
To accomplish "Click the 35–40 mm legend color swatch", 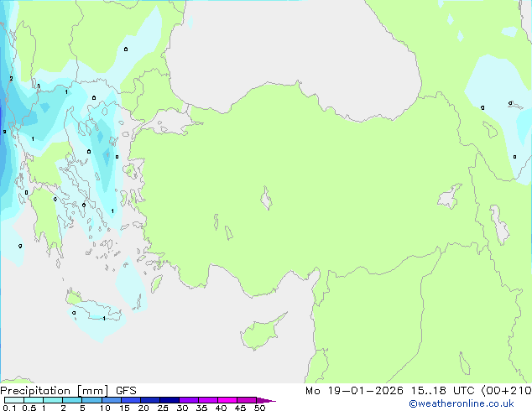I will pos(208,400).
